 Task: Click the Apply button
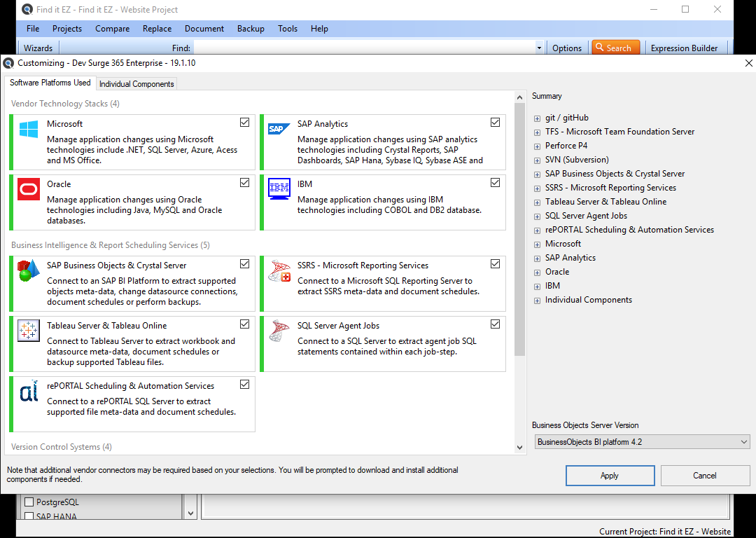click(610, 476)
